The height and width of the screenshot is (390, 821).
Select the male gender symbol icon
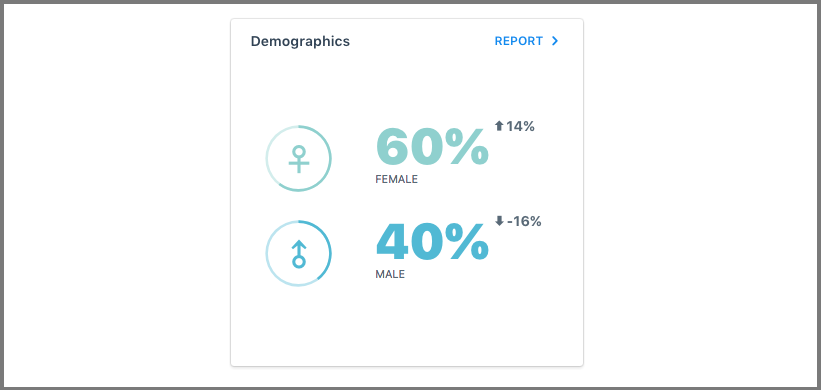(x=298, y=254)
